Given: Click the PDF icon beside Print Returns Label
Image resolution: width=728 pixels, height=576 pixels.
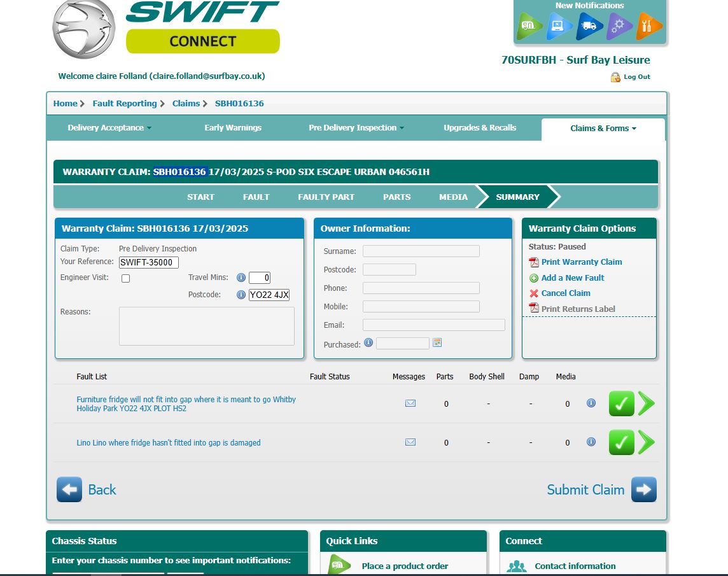Looking at the screenshot, I should (534, 308).
